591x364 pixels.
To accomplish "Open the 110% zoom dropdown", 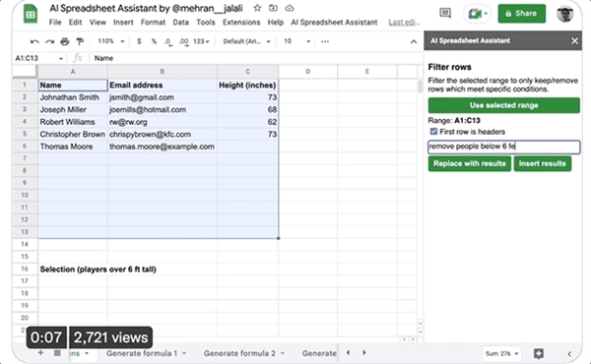I will pos(110,41).
